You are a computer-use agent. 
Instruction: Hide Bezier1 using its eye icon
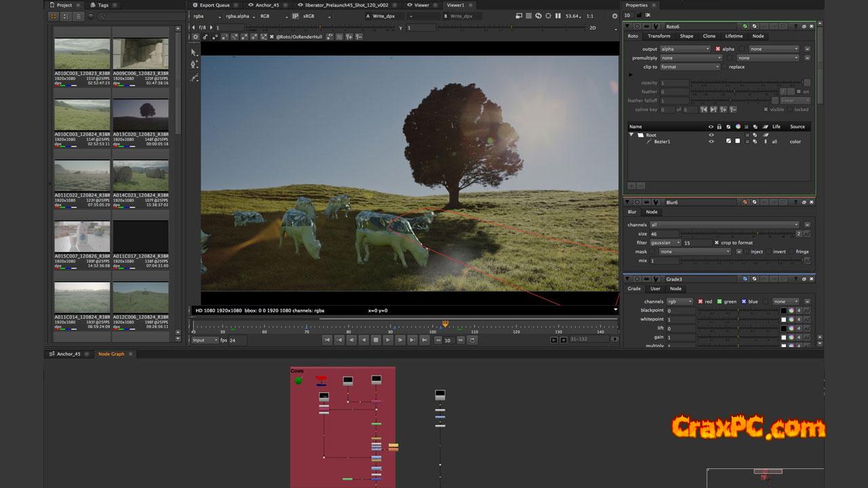(711, 142)
